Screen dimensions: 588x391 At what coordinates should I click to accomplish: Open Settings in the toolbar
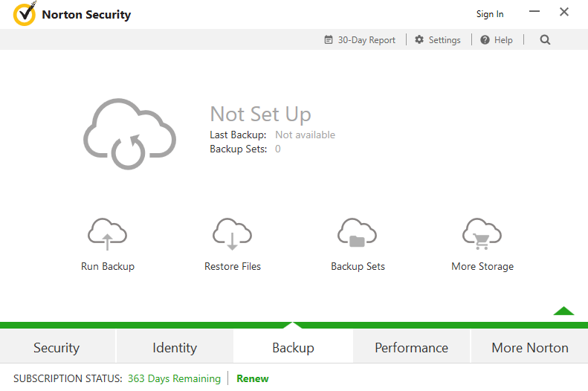(x=438, y=39)
